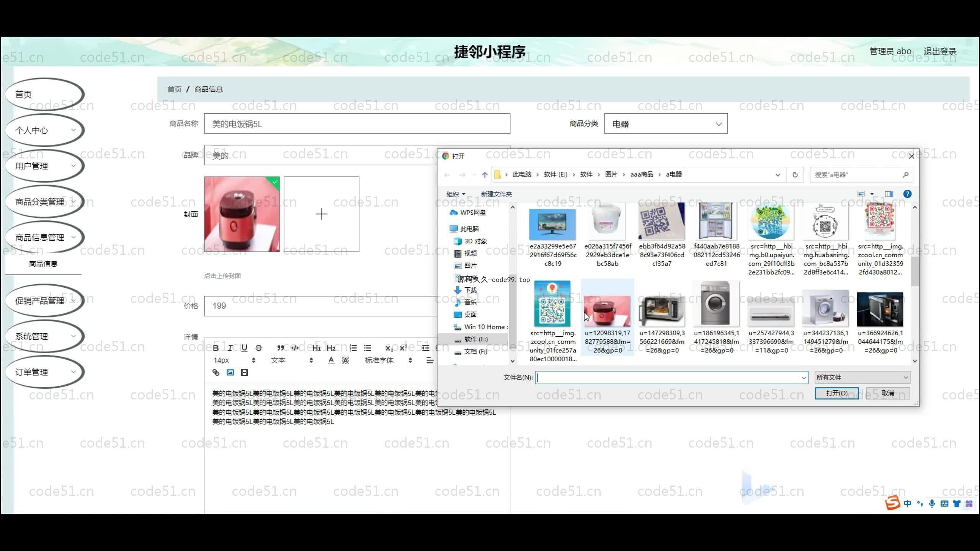
Task: Click the refresh icon in file dialog
Action: 795,174
